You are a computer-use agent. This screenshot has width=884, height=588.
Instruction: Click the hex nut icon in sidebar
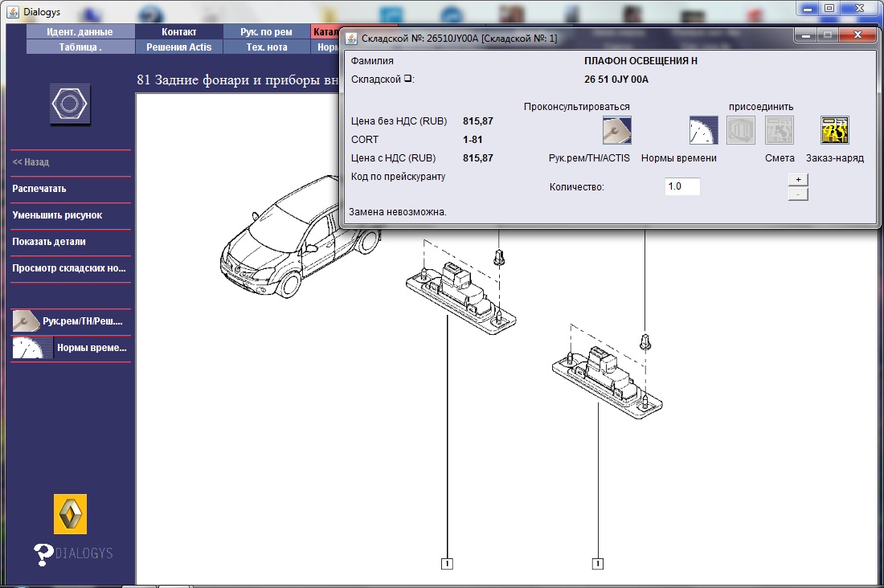point(69,104)
